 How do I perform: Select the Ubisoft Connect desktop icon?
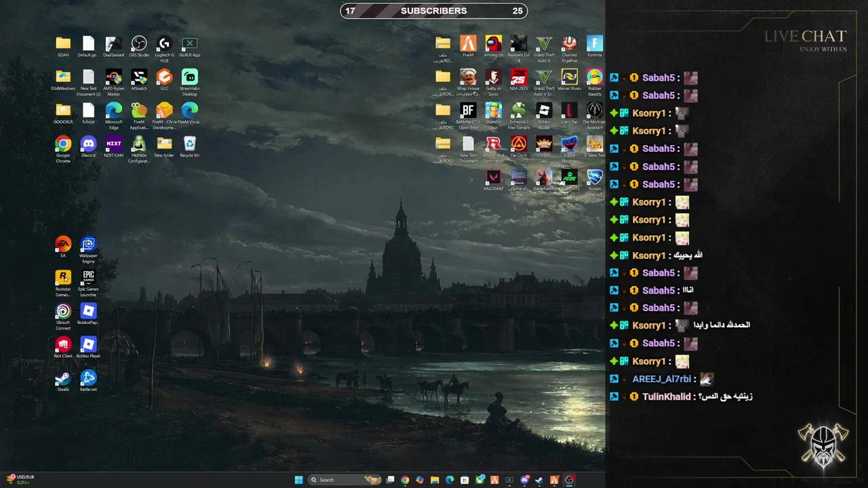point(63,317)
